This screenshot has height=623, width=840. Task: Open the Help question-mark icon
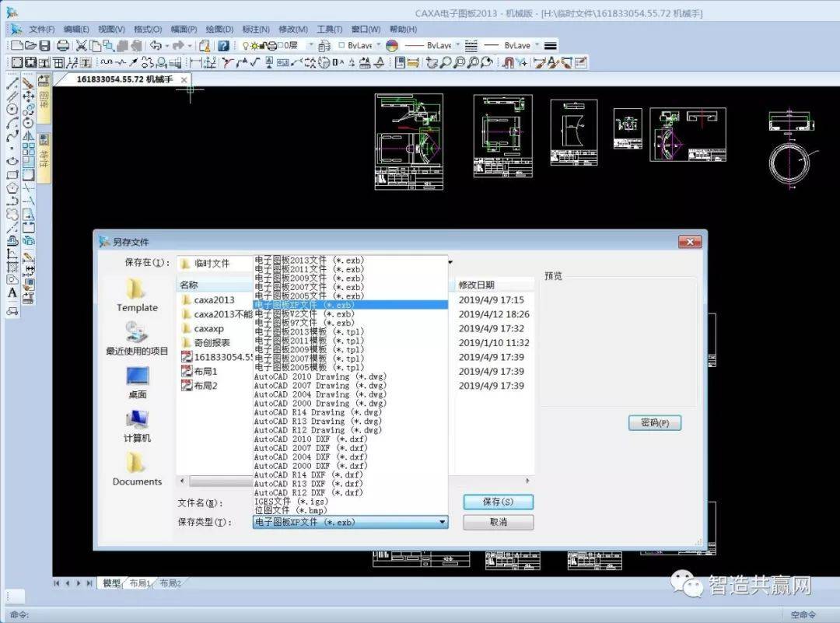pyautogui.click(x=224, y=46)
